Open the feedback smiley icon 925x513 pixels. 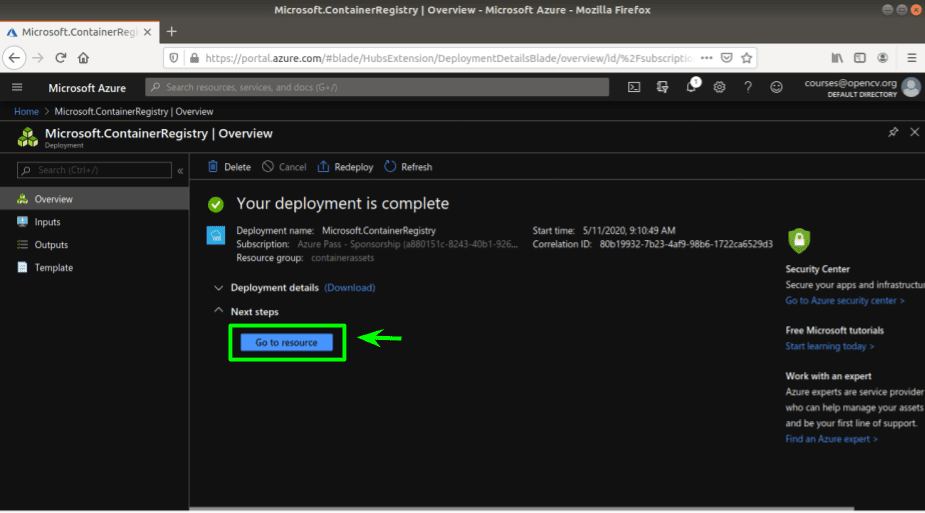pos(776,87)
